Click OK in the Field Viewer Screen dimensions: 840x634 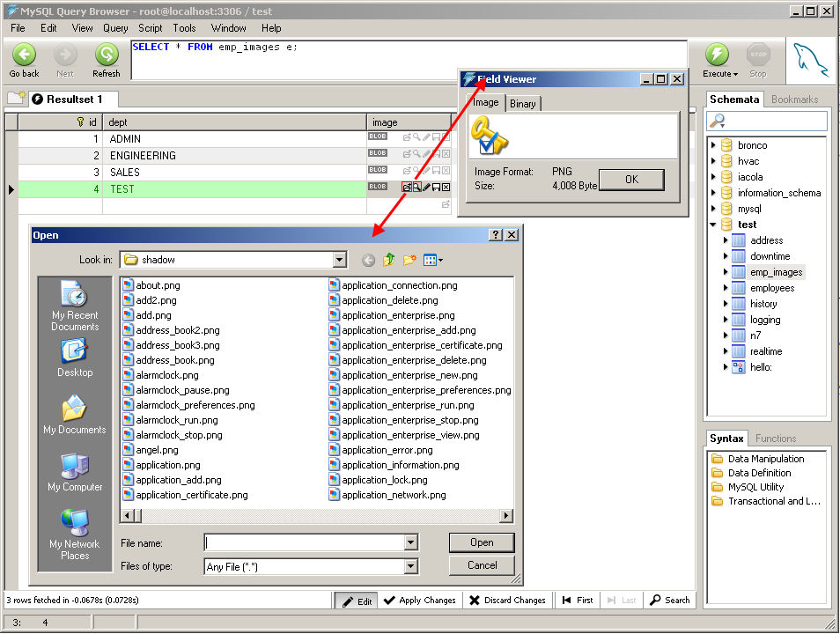click(x=631, y=180)
